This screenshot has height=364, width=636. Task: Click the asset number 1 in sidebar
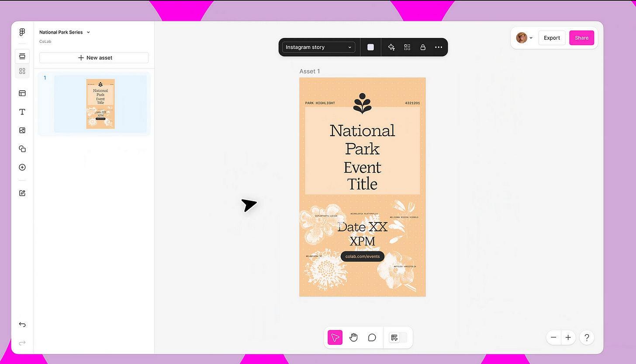(x=45, y=78)
